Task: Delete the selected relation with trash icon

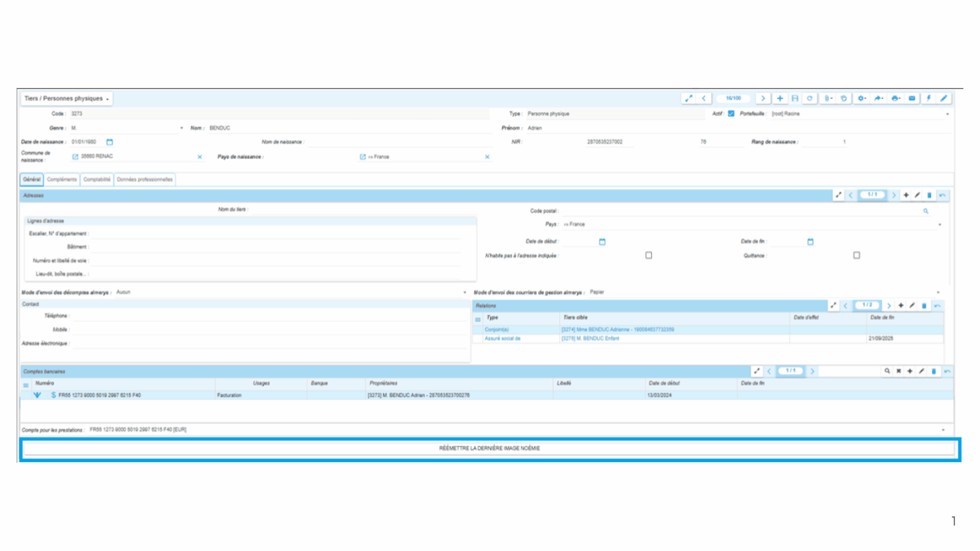Action: coord(924,306)
